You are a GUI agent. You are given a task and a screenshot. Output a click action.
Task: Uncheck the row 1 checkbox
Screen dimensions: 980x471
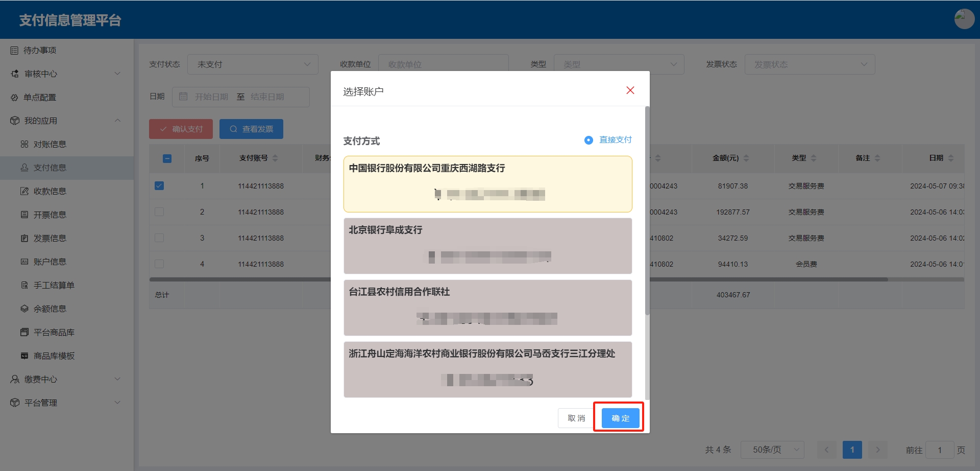pyautogui.click(x=159, y=186)
